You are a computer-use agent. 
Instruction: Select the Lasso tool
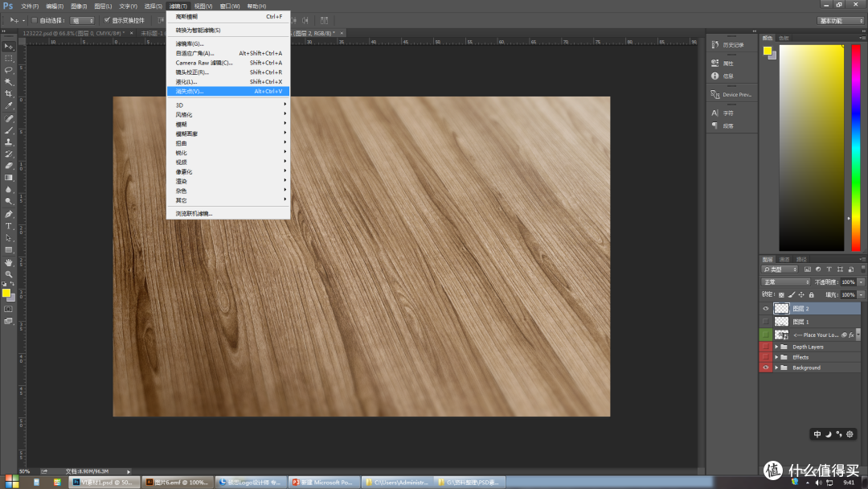tap(8, 70)
